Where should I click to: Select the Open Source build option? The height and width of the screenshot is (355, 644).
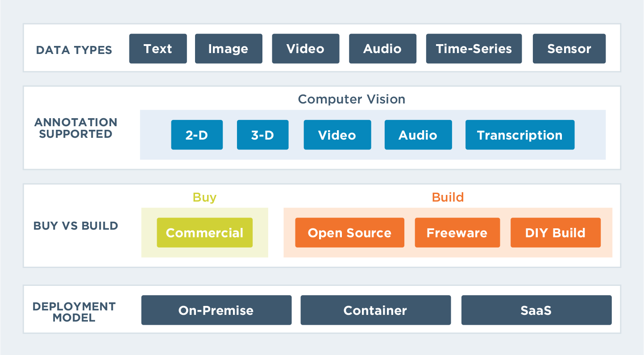tap(349, 232)
